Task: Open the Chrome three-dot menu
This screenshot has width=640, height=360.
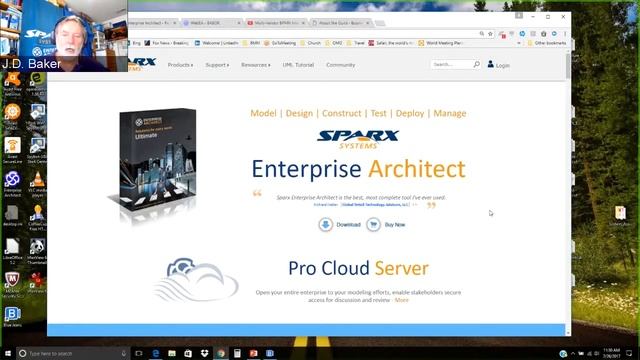Action: pyautogui.click(x=565, y=34)
